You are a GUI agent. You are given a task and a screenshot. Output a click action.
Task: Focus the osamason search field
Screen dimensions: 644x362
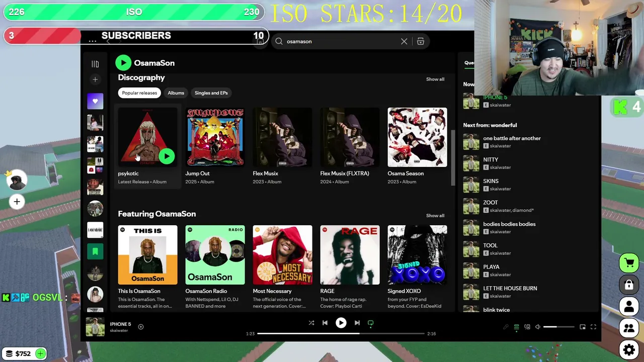[x=342, y=41]
